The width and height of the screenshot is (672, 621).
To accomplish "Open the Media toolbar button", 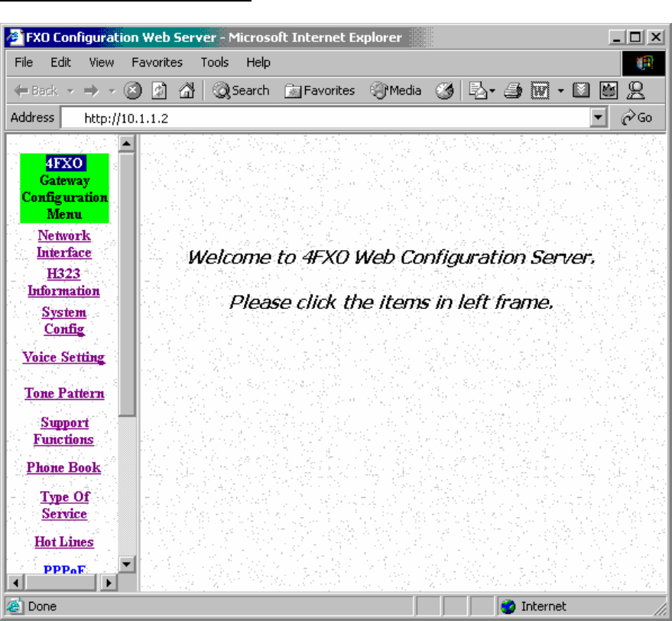I will [x=396, y=90].
